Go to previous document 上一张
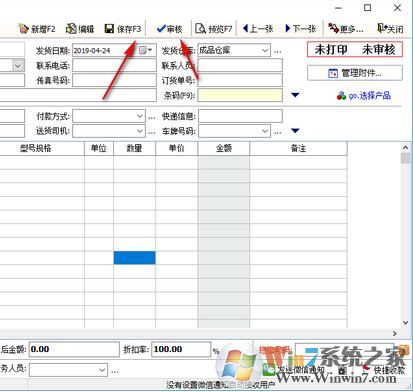The width and height of the screenshot is (413, 392). click(x=258, y=29)
